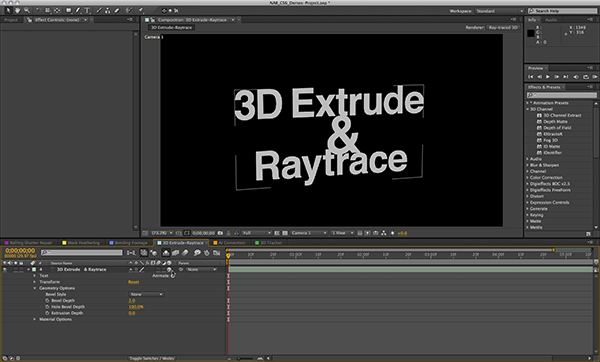Toggle visibility of 3D Extrude layer

point(5,269)
